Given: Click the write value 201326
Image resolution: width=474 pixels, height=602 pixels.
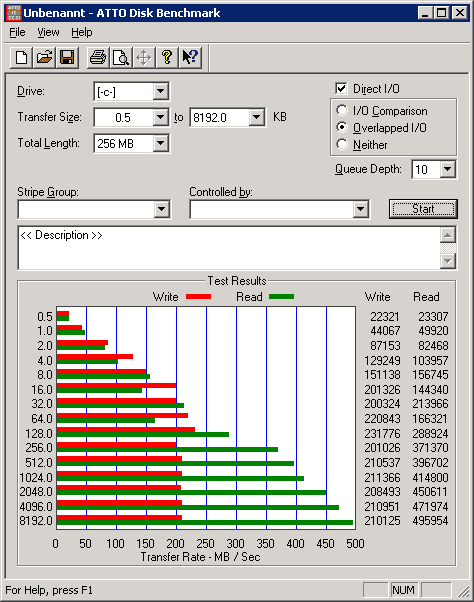Looking at the screenshot, I should click(382, 390).
